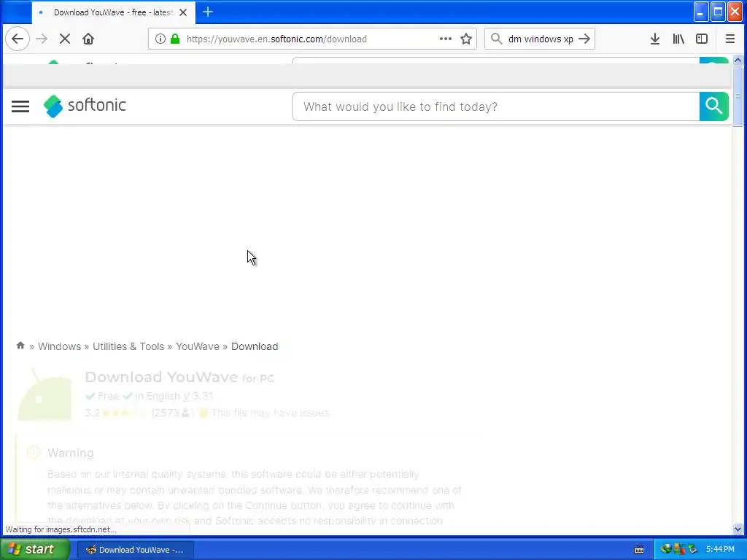Image resolution: width=747 pixels, height=560 pixels.
Task: Click the forward navigation arrow
Action: coord(42,39)
